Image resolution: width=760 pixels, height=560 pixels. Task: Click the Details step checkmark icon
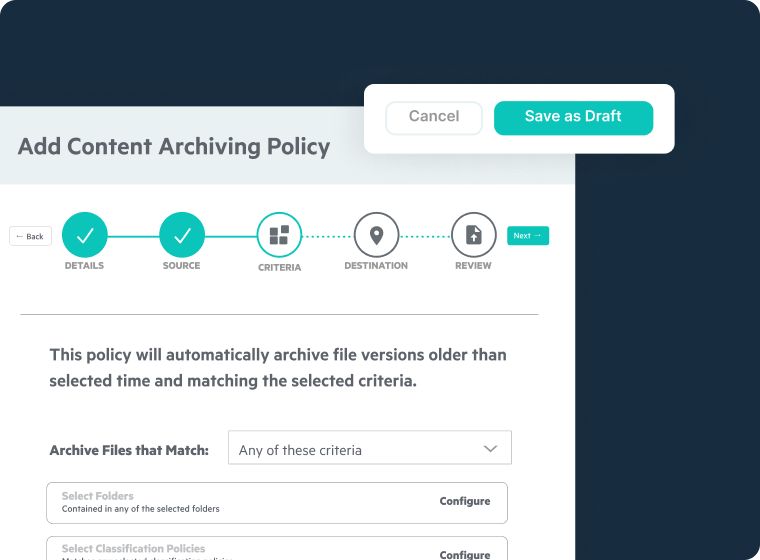(85, 236)
